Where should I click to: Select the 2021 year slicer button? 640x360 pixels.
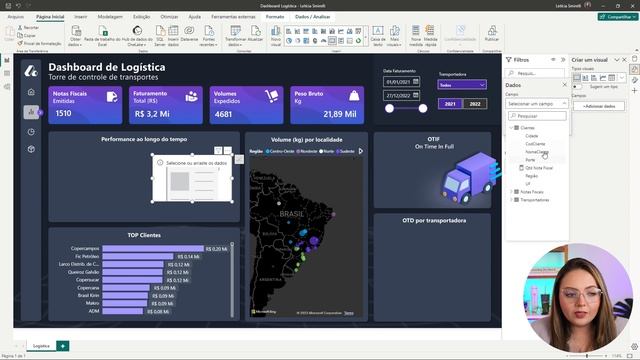[x=450, y=104]
